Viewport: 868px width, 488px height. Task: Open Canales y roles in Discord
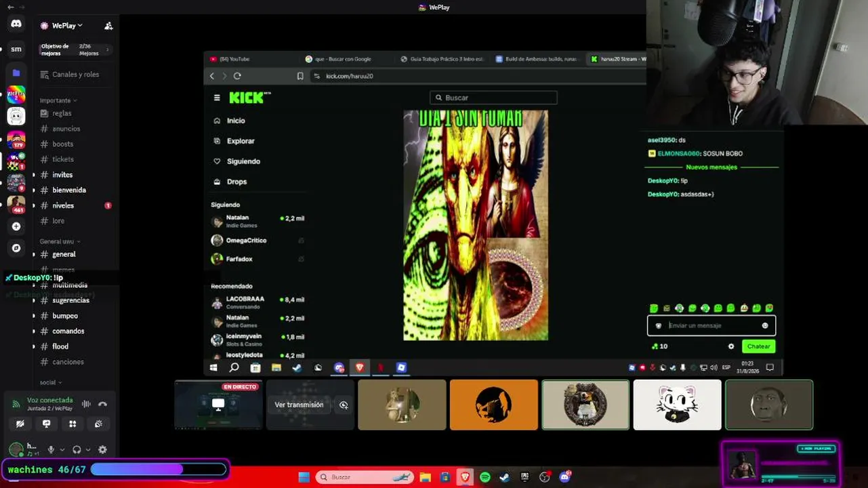[68, 75]
